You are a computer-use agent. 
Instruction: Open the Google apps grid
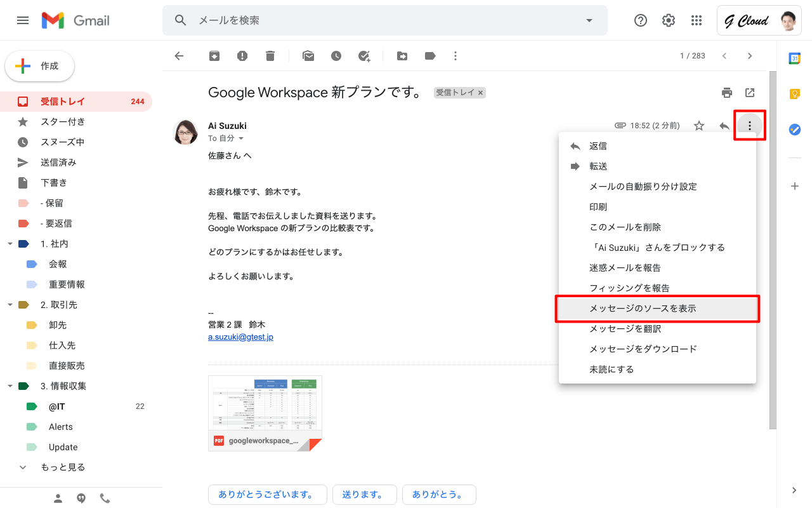[697, 20]
